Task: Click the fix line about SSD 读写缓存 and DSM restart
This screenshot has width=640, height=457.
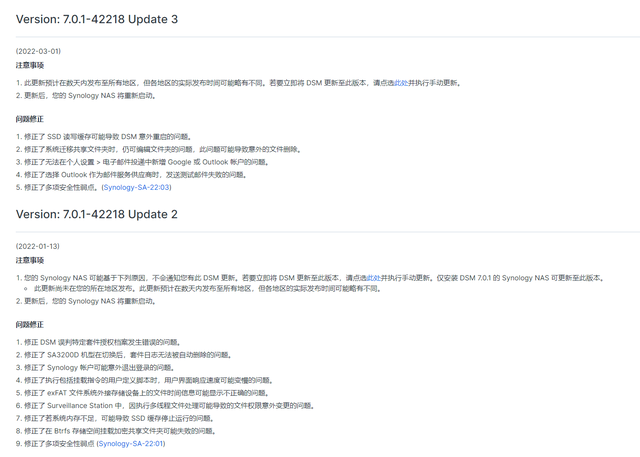Action: tap(104, 137)
